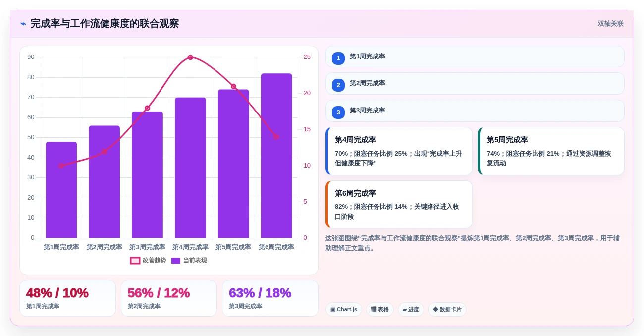This screenshot has height=336, width=644.
Task: Click the 第6周完成率 bar in chart
Action: (x=276, y=156)
